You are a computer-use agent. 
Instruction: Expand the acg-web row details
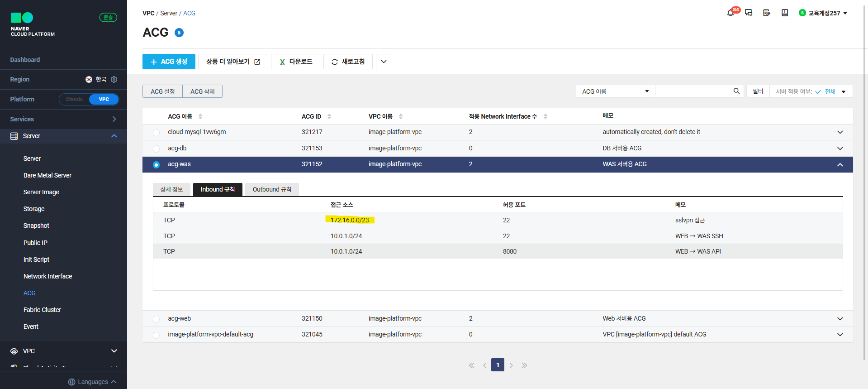(840, 319)
